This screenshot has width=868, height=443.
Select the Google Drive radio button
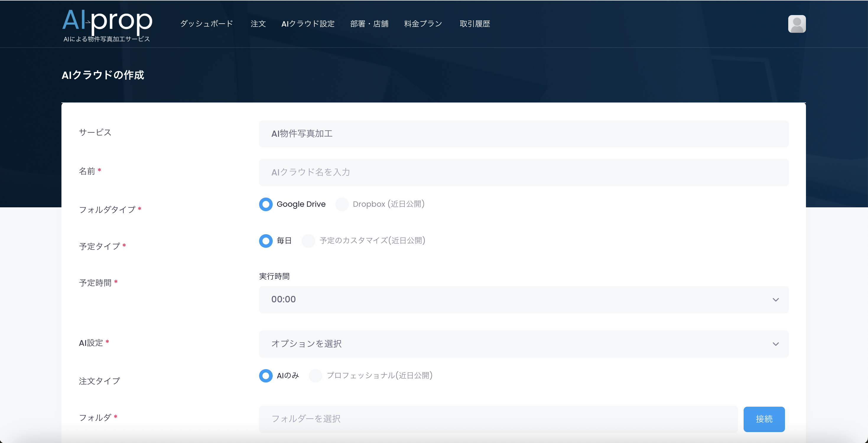pos(266,204)
